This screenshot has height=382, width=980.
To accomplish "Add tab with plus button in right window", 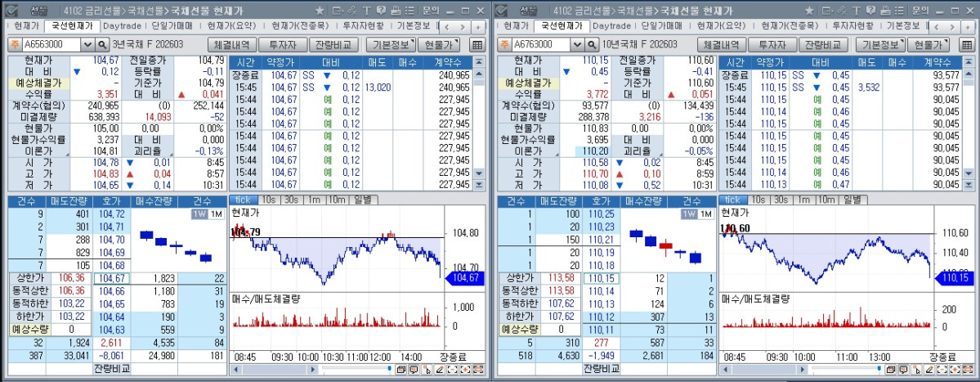I will click(x=968, y=27).
